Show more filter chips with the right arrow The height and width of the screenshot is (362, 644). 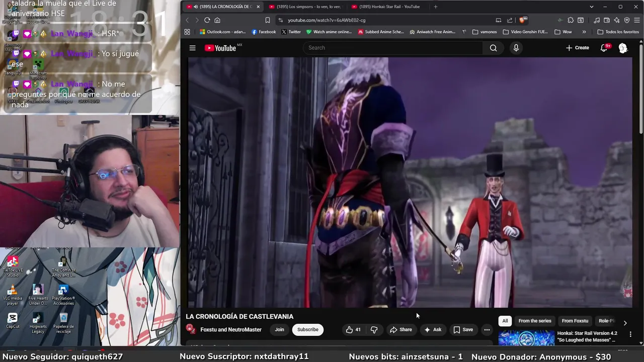pyautogui.click(x=625, y=323)
